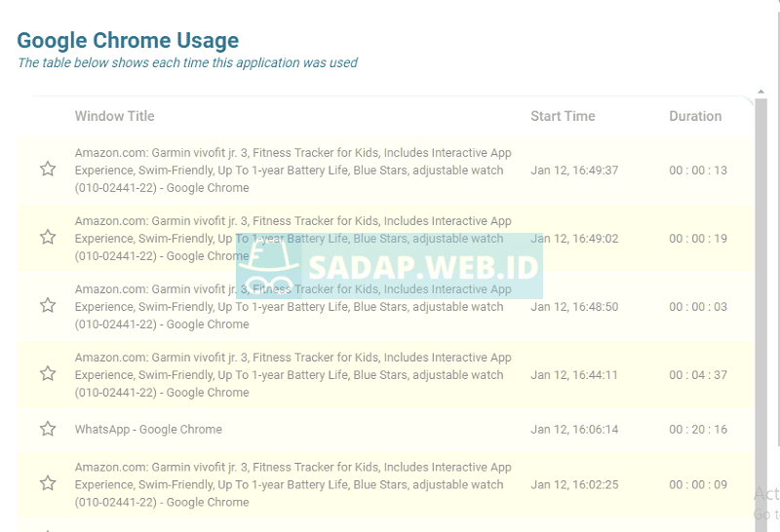Click the Jan 12, 16:44:11 start time
Viewport: 780px width, 532px height.
tap(574, 374)
